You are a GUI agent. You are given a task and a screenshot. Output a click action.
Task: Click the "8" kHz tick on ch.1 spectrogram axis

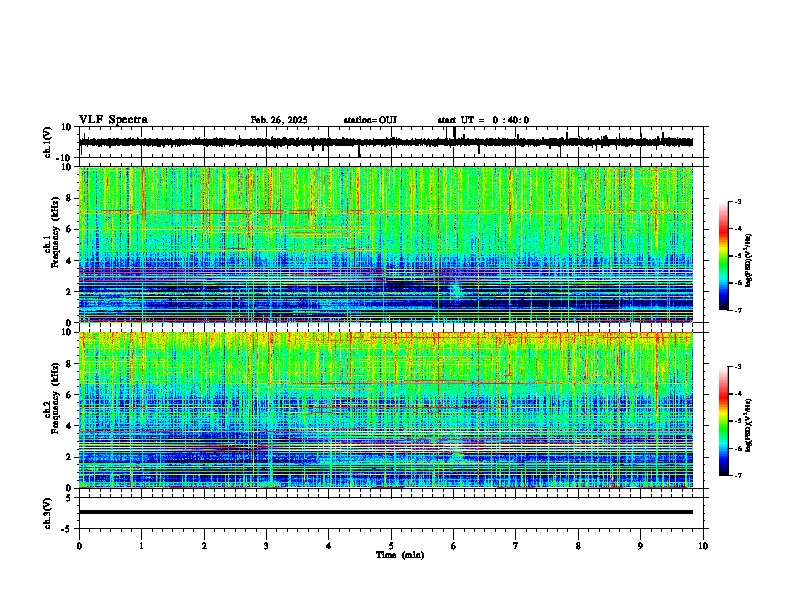click(x=70, y=198)
